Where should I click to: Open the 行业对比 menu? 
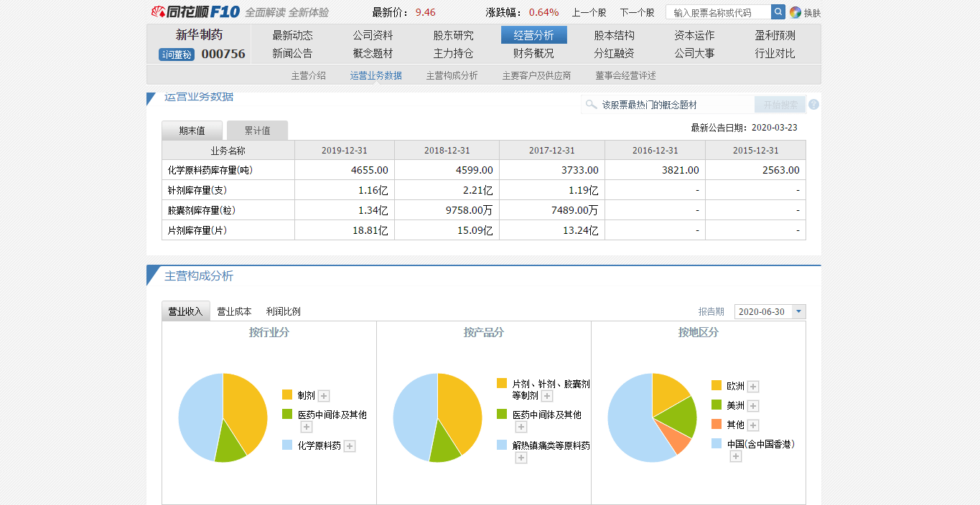pos(775,53)
